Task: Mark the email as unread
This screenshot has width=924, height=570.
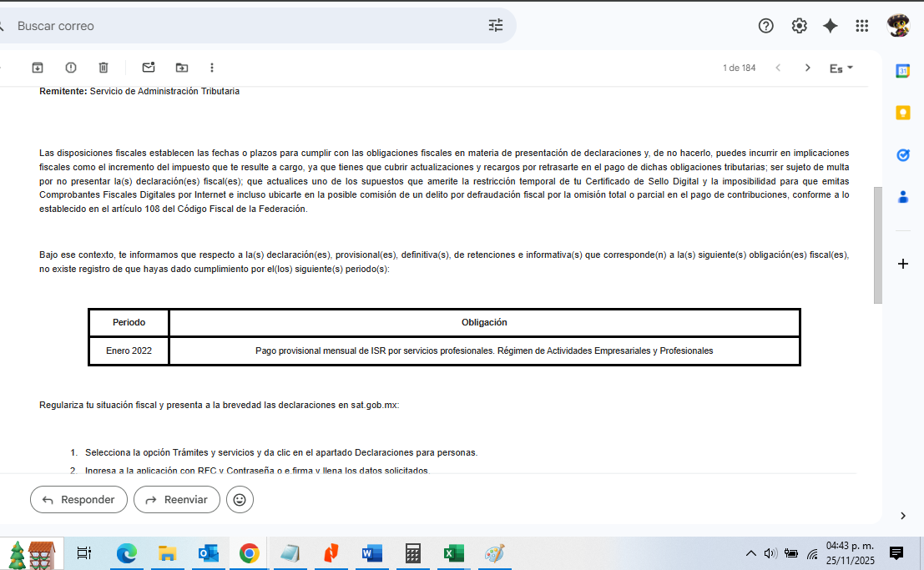Action: (x=149, y=68)
